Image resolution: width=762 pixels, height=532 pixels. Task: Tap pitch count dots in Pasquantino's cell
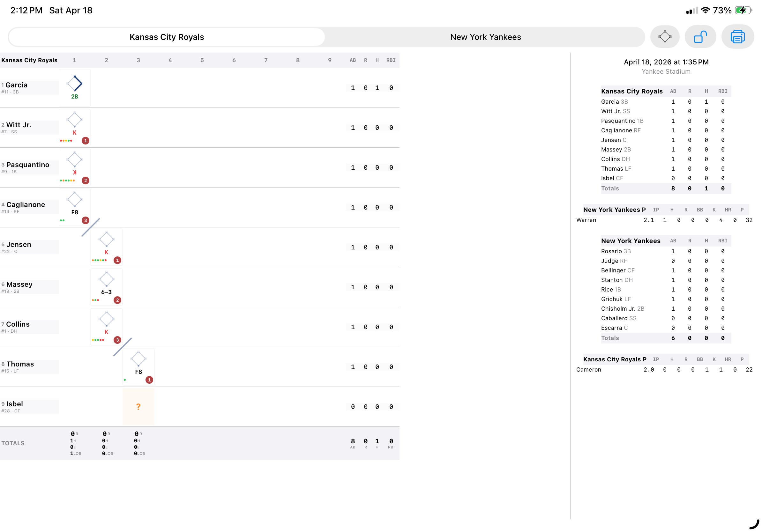tap(67, 181)
